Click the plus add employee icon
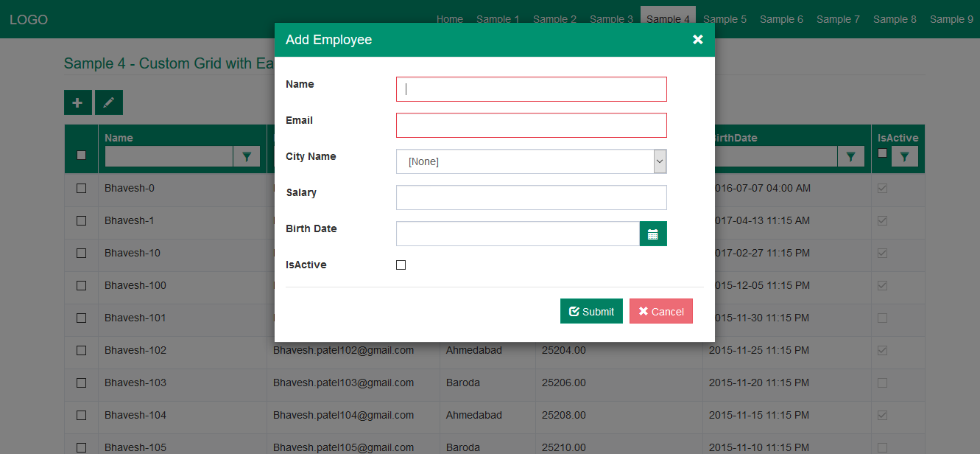This screenshot has width=980, height=454. click(78, 102)
